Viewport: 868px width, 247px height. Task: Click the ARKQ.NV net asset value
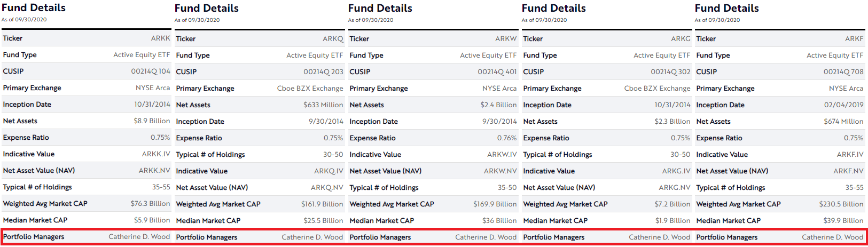pos(327,188)
